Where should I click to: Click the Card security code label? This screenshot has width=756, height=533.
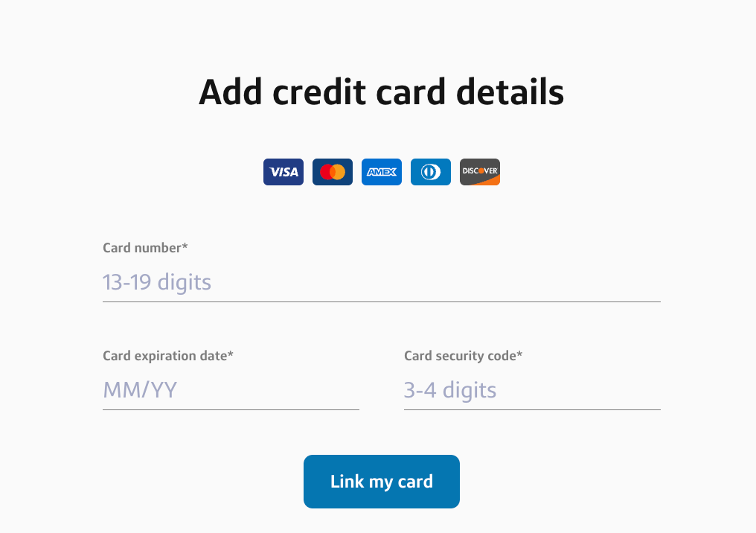coord(463,356)
